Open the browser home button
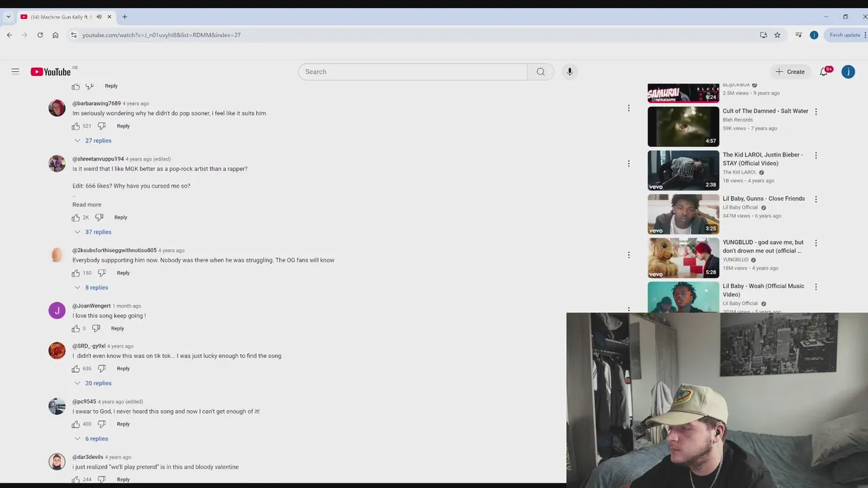This screenshot has width=868, height=488. tap(56, 35)
